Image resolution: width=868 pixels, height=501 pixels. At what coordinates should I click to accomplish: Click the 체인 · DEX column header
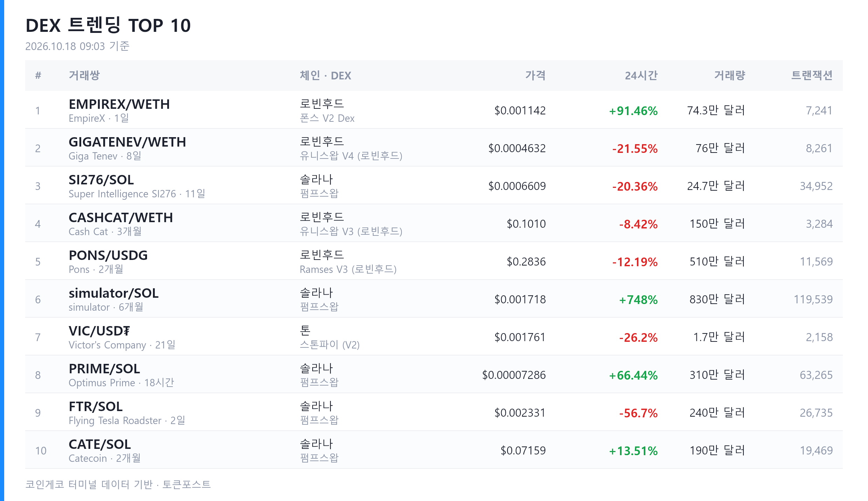(325, 76)
